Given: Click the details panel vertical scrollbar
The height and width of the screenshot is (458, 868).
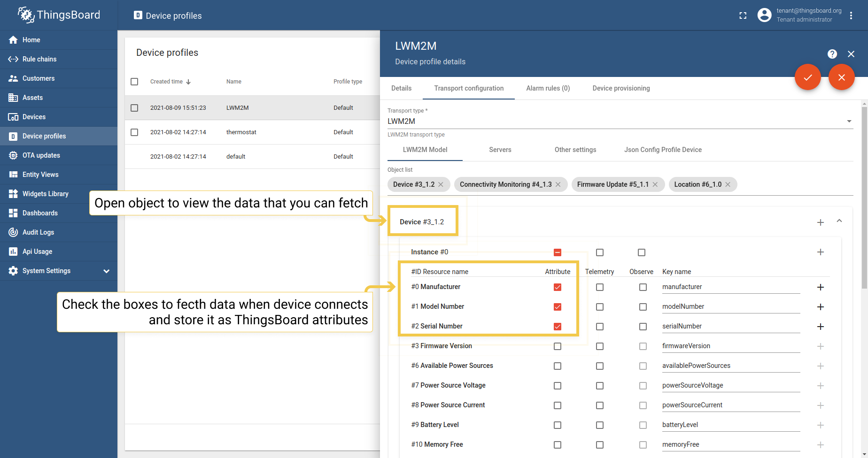Looking at the screenshot, I should coord(864,197).
